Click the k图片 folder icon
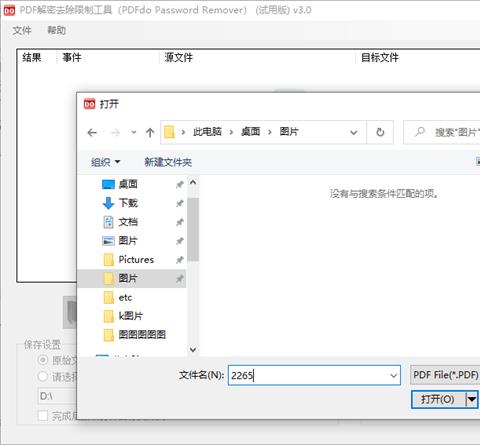The width and height of the screenshot is (480, 445). (109, 316)
